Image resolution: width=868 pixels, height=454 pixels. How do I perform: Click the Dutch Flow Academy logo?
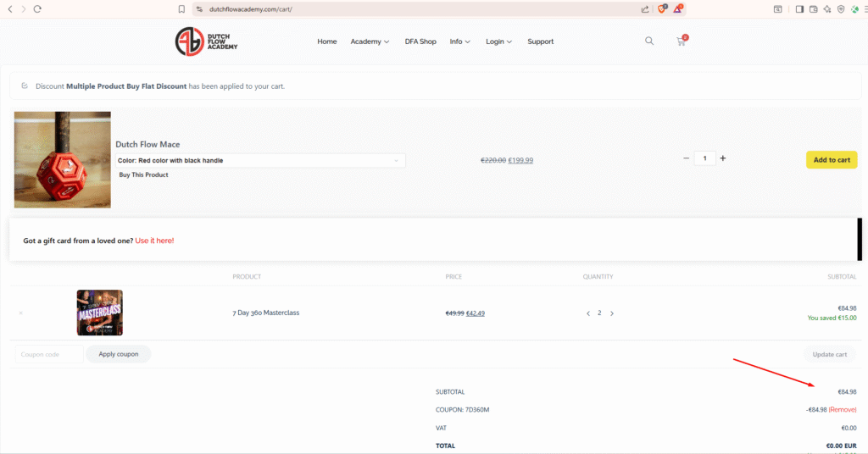click(x=206, y=42)
